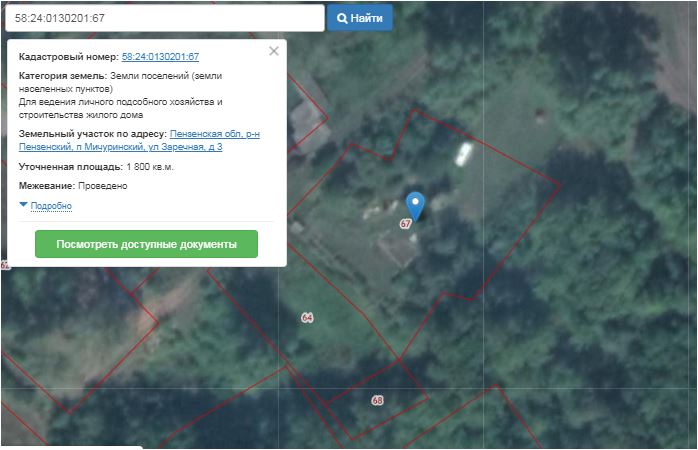
Task: Click the Подробно disclosure triangle
Action: (24, 205)
